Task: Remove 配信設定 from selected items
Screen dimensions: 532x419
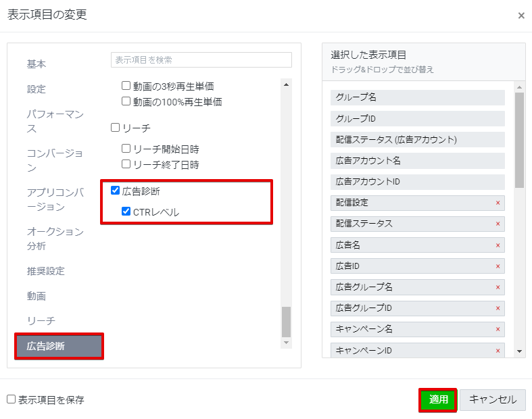Action: tap(498, 203)
